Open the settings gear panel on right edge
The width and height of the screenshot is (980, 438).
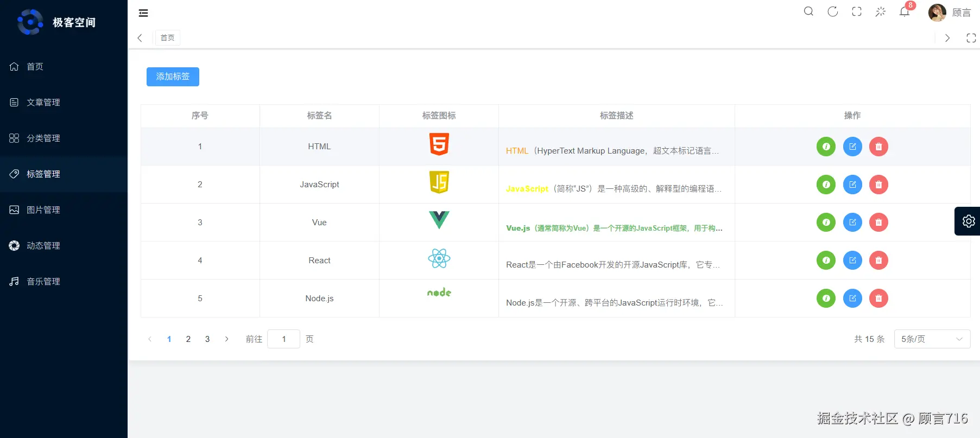(968, 221)
